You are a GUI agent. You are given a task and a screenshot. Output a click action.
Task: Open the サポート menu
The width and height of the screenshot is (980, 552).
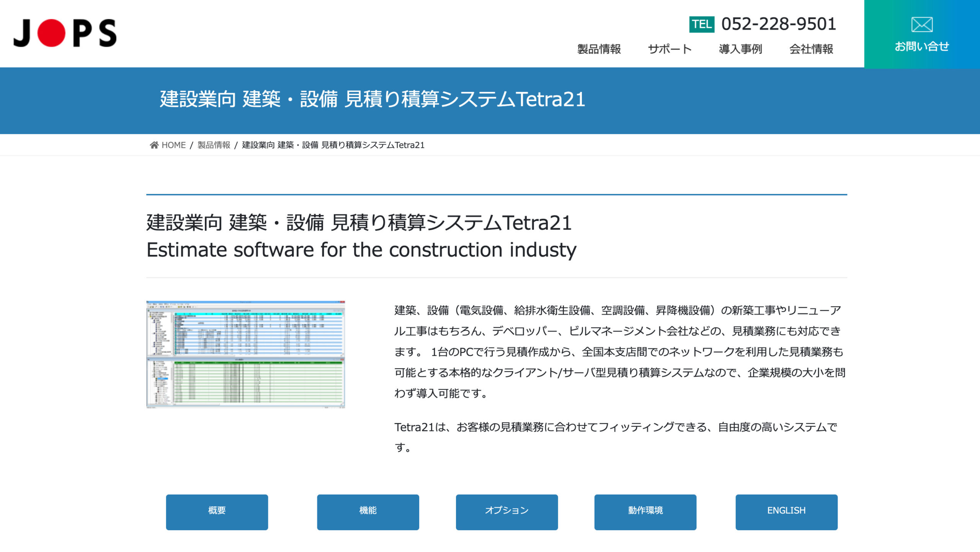click(670, 49)
